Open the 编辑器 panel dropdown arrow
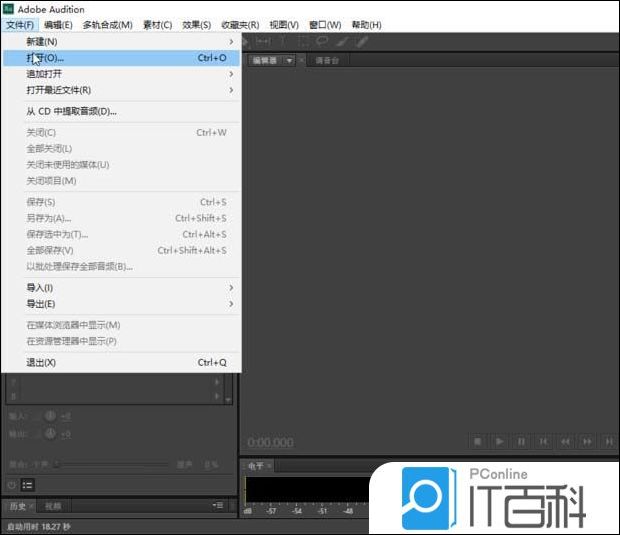Viewport: 620px width, 535px height. 289,60
